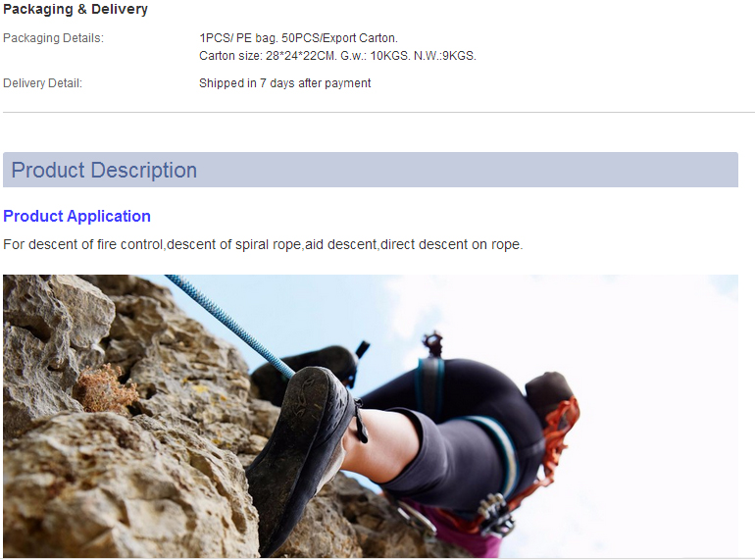
Task: Click the Packaging & Delivery heading
Action: 75,9
